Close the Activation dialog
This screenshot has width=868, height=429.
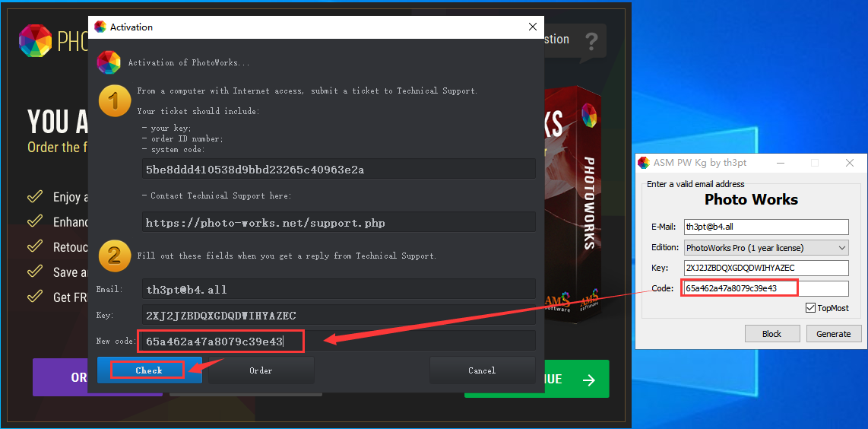(533, 27)
